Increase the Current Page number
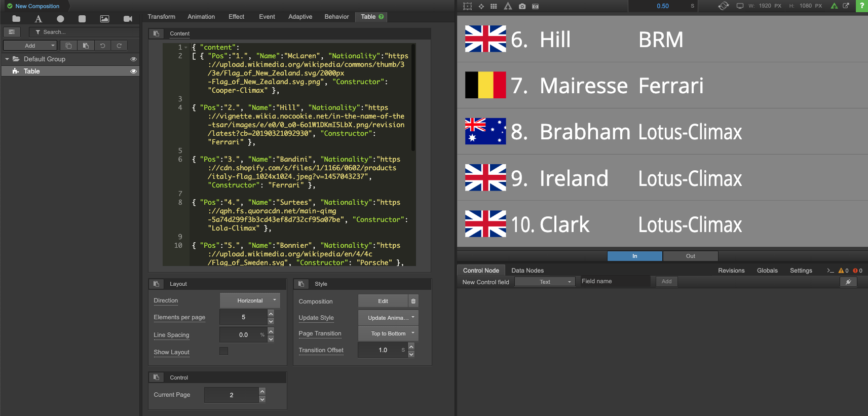The width and height of the screenshot is (868, 416). 262,391
